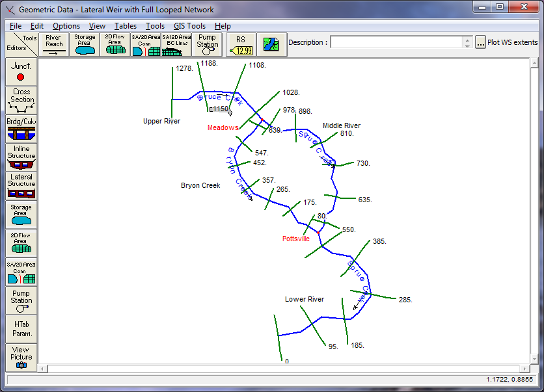Open the Brdg/Culv editor
The width and height of the screenshot is (544, 392).
click(x=21, y=128)
